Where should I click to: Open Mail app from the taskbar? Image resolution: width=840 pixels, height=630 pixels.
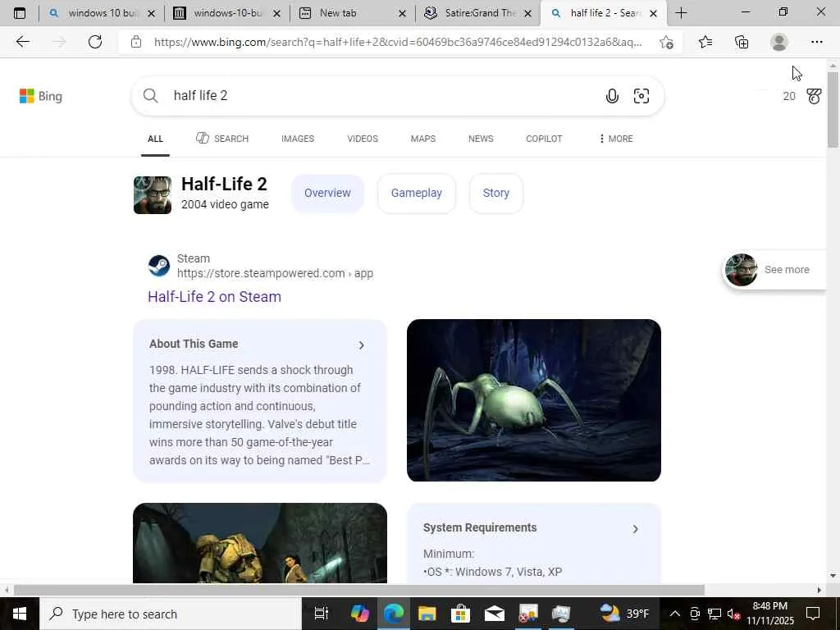click(494, 614)
